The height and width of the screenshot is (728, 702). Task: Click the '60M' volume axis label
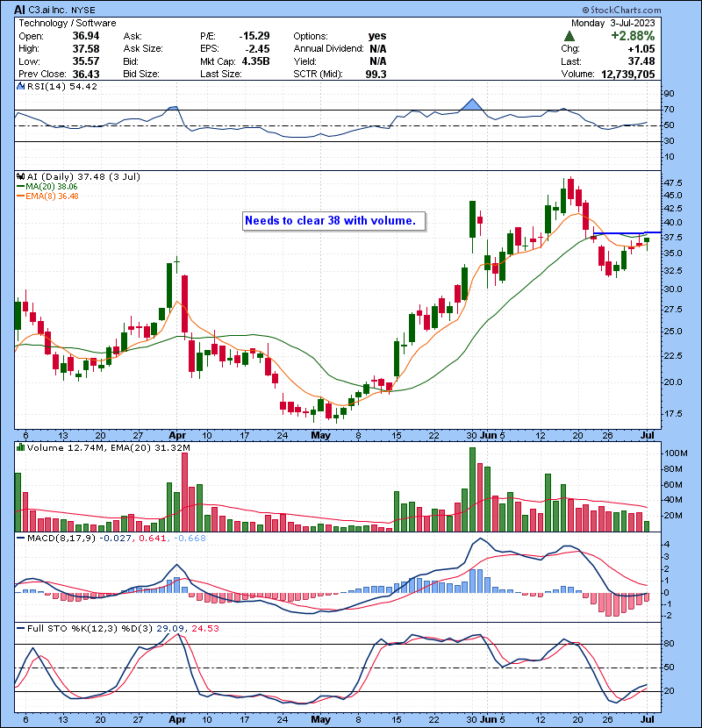point(674,485)
